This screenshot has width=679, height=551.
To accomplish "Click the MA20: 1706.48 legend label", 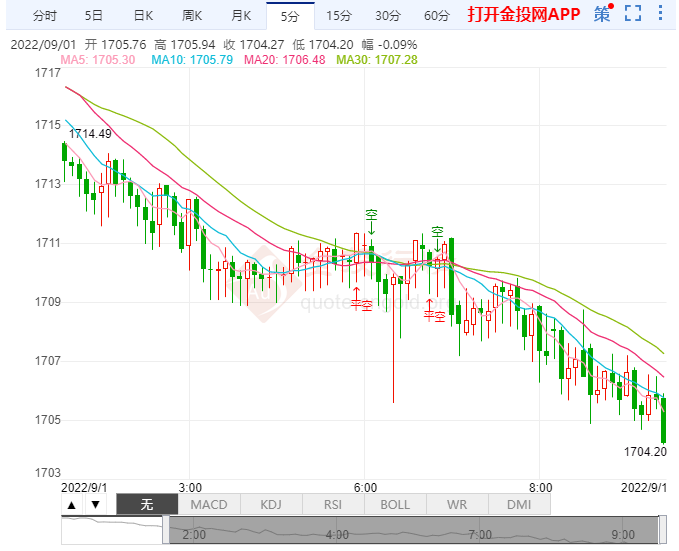I will click(285, 60).
